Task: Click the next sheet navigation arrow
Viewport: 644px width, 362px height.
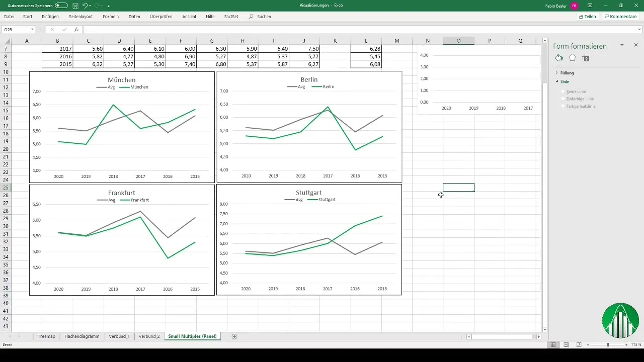Action: tap(20, 336)
